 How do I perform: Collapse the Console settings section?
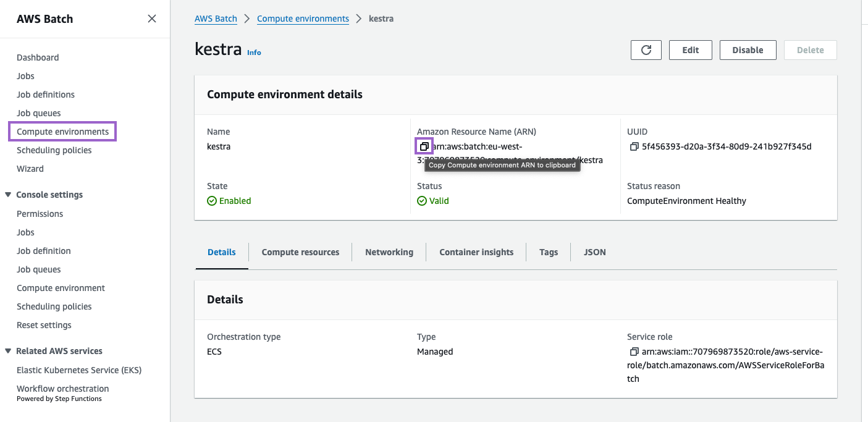click(8, 195)
